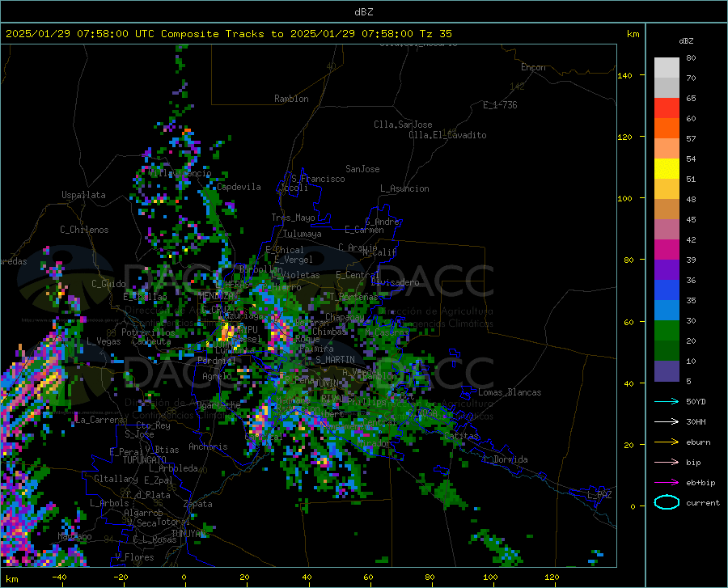Select the 'C_Guido' place label
The height and width of the screenshot is (588, 728).
(x=108, y=284)
